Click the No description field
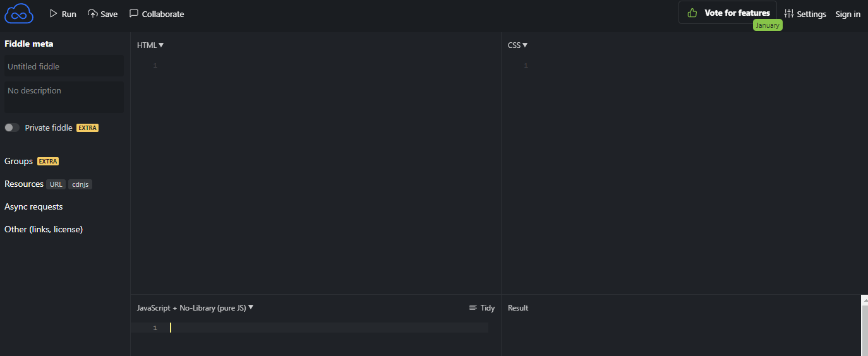This screenshot has height=356, width=868. tap(64, 97)
